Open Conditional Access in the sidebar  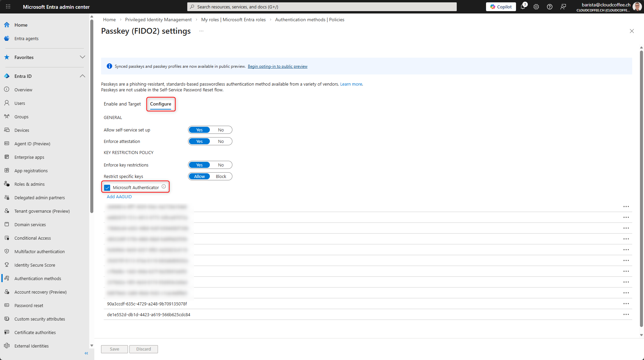33,238
